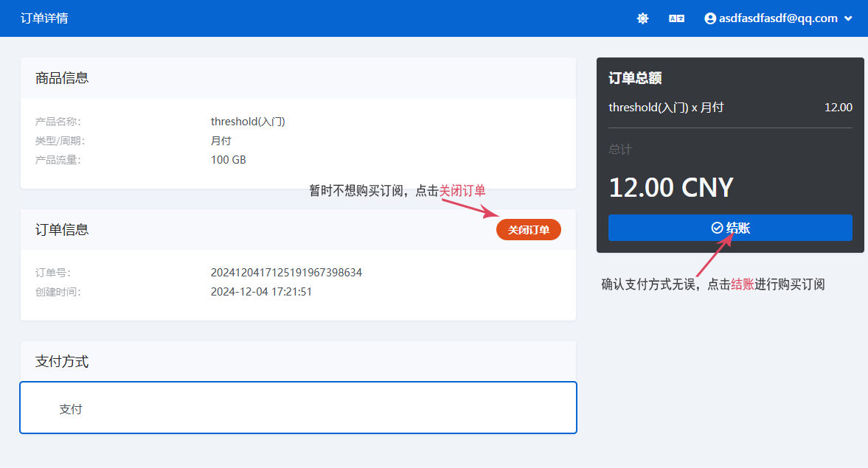Click the 订单号 label
Viewport: 868px width, 468px height.
[x=53, y=272]
